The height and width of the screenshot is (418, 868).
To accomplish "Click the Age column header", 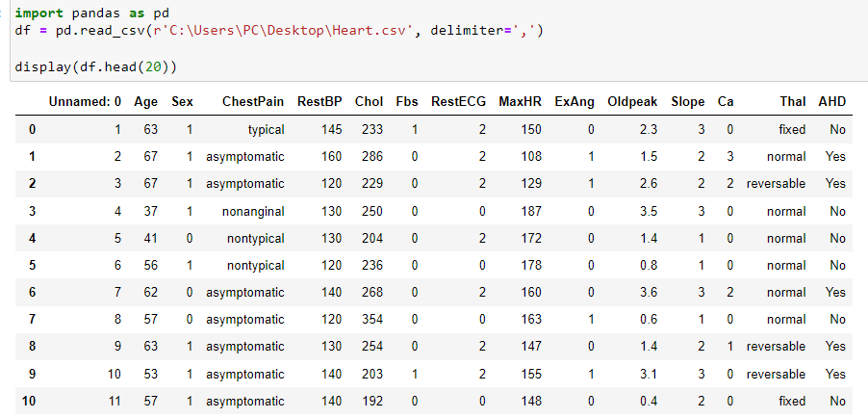I will tap(145, 102).
